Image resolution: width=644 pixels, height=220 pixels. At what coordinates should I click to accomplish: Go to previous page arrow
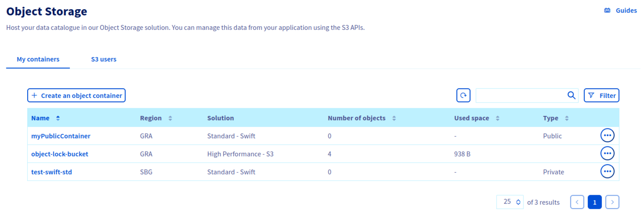coord(577,202)
